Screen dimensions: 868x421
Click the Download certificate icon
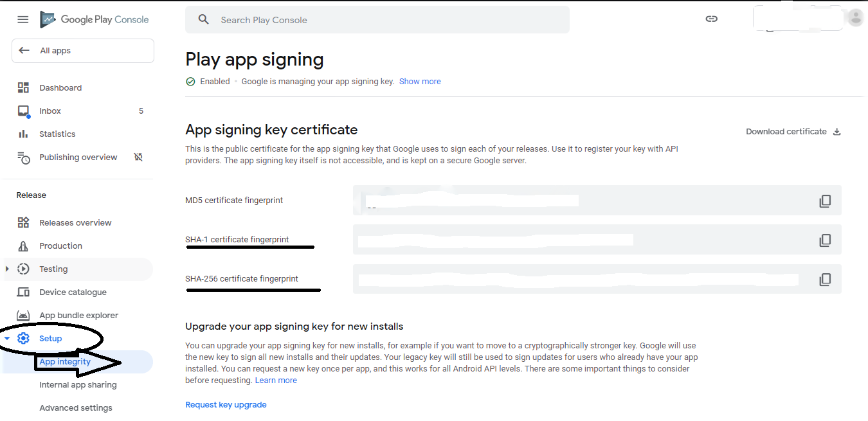click(836, 132)
